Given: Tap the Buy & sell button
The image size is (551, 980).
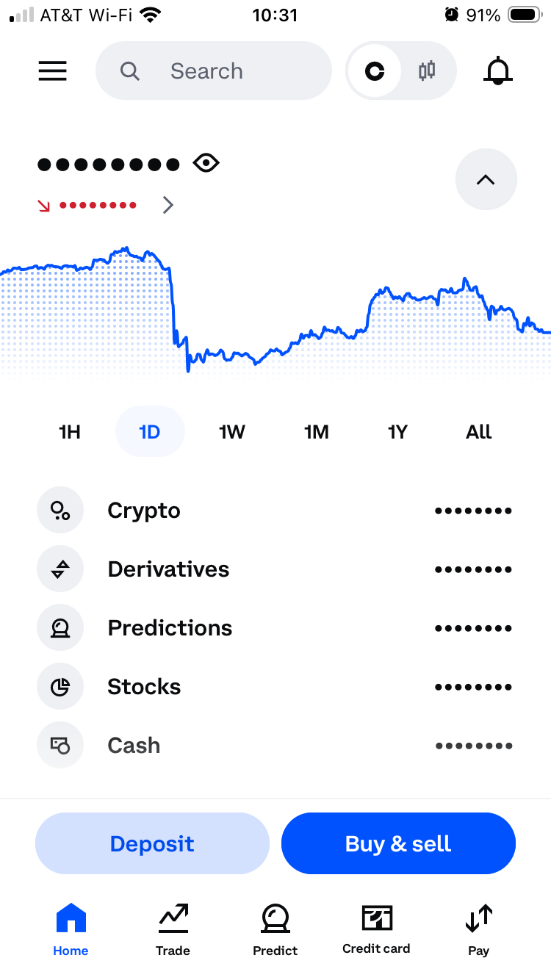Looking at the screenshot, I should coord(398,843).
